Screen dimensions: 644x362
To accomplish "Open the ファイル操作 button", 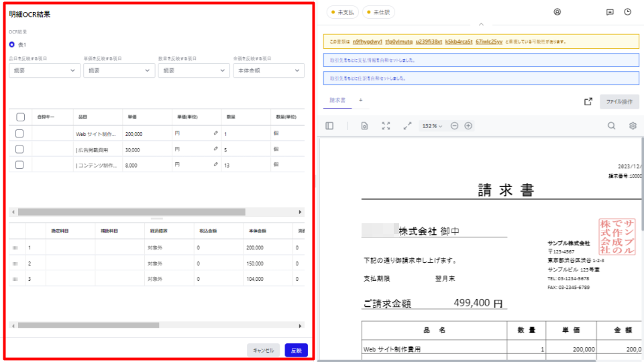I will click(x=619, y=101).
